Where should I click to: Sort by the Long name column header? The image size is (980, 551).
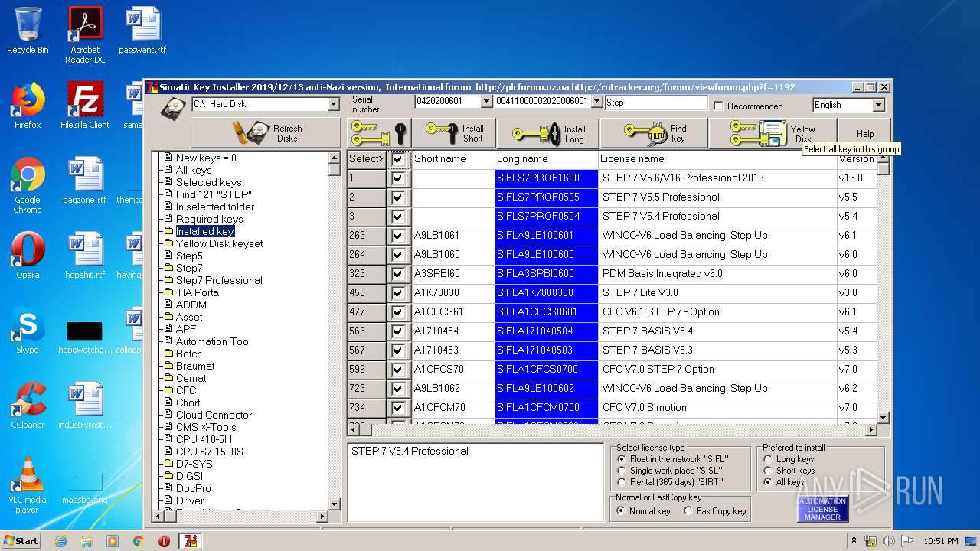[547, 159]
